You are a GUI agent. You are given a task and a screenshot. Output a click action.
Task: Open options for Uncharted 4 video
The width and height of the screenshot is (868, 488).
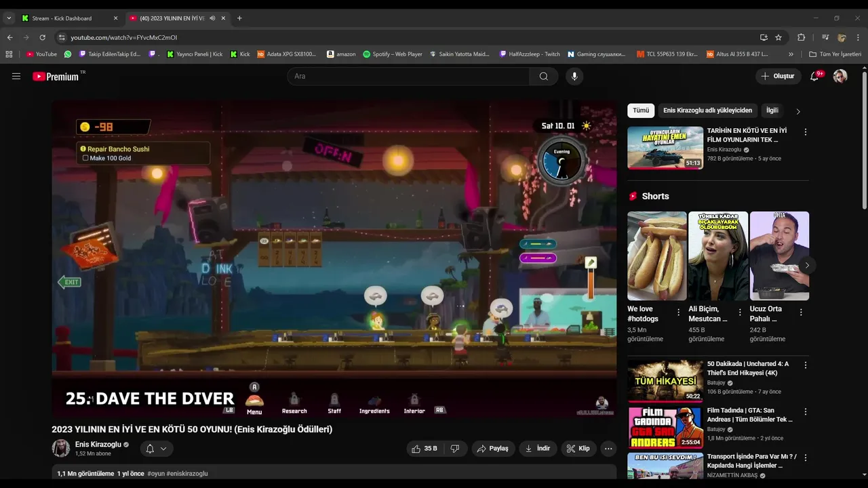pos(806,365)
